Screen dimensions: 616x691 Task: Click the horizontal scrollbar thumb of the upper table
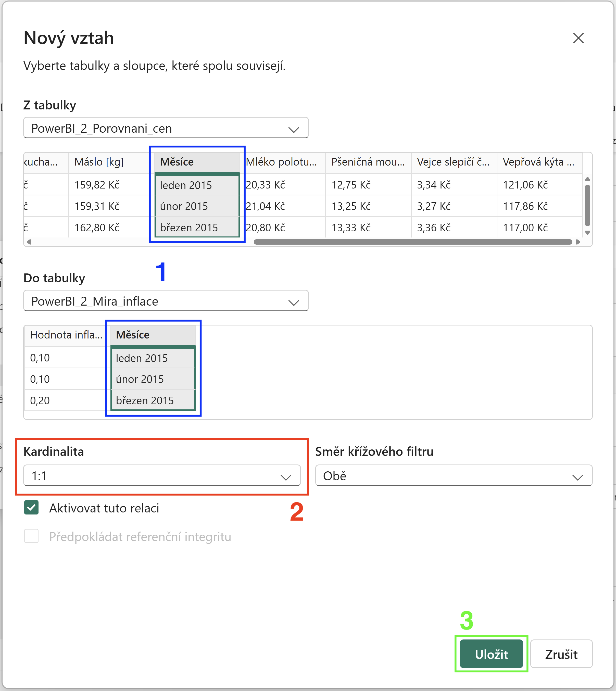(x=413, y=242)
